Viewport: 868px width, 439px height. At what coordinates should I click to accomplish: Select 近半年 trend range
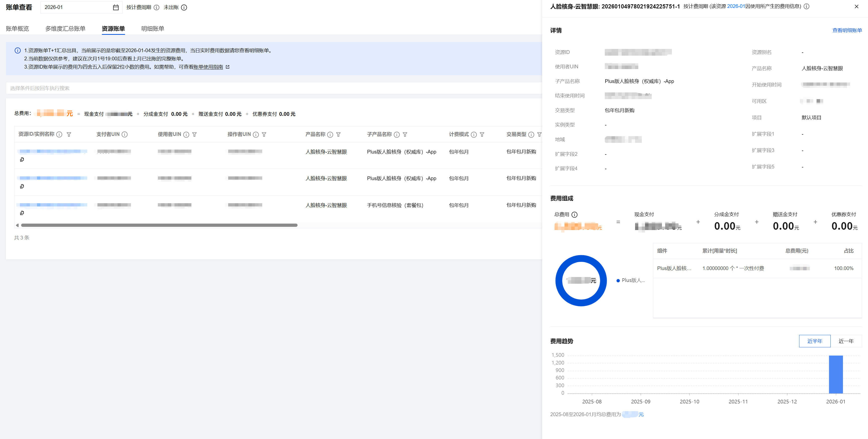tap(814, 341)
